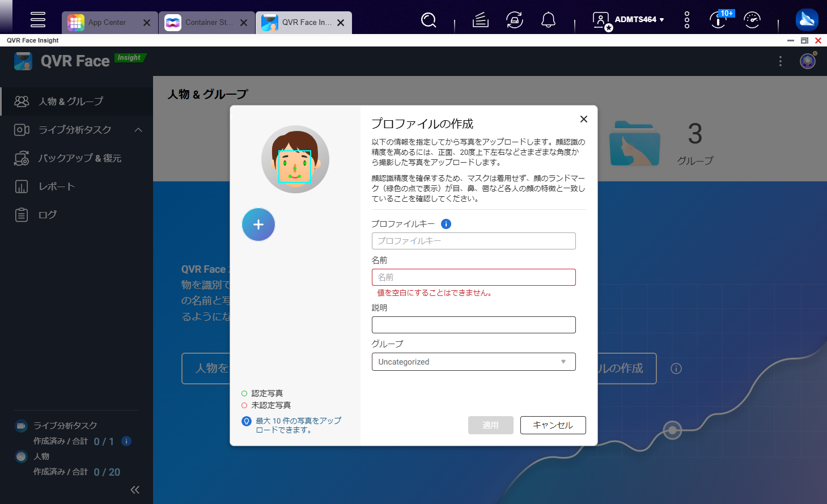Click the blue plus button to add photo
The height and width of the screenshot is (504, 827).
258,225
